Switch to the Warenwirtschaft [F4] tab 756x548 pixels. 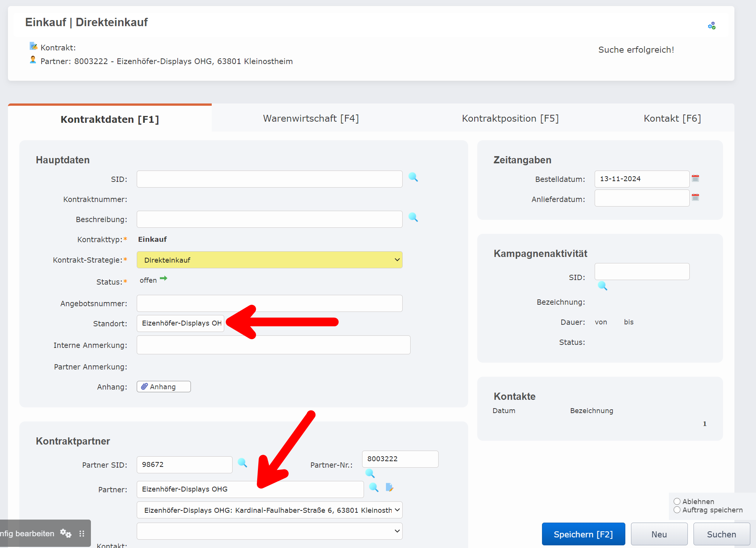tap(311, 118)
